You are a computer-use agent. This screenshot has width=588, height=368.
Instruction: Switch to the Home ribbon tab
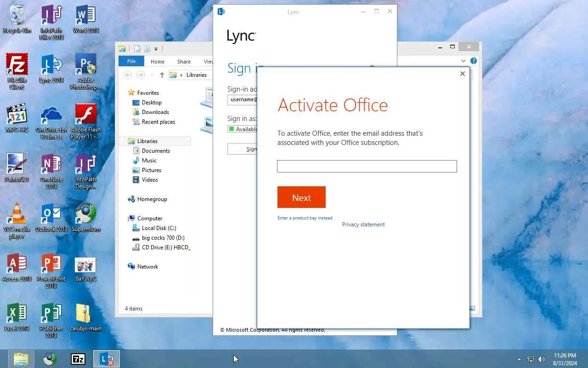click(x=158, y=61)
